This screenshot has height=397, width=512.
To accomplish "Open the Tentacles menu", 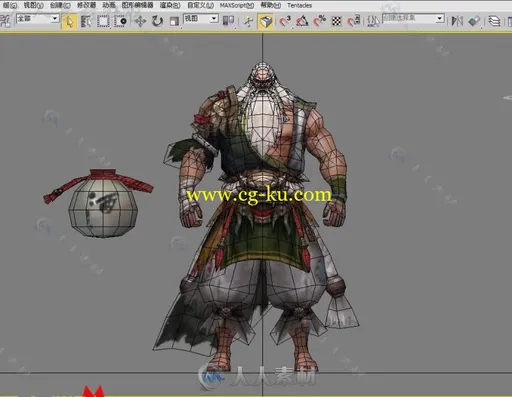I will pyautogui.click(x=299, y=5).
